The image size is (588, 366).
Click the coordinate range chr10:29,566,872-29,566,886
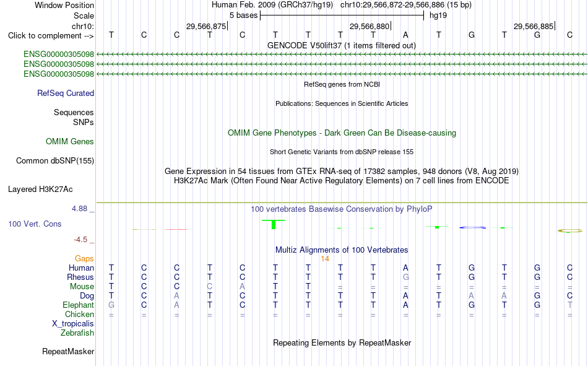392,5
